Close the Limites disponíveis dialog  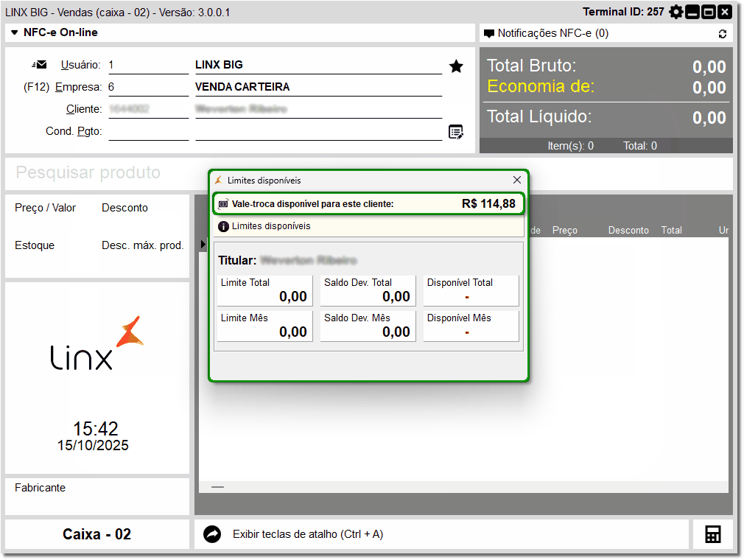[516, 180]
